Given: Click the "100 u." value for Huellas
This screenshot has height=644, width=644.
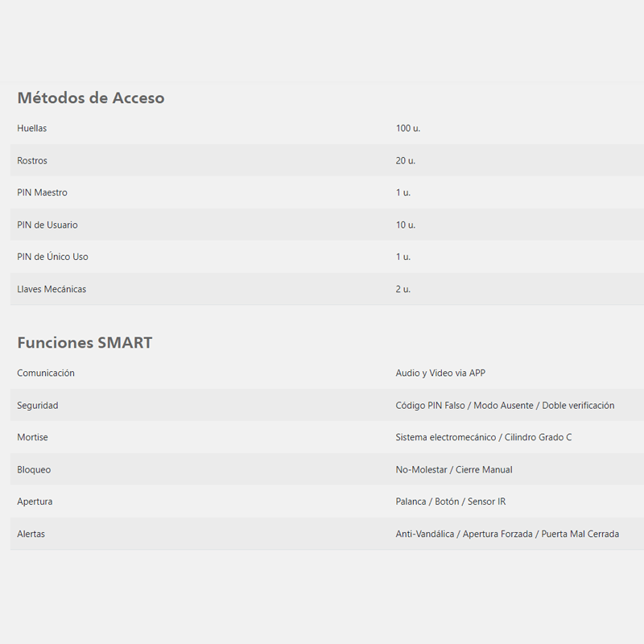Looking at the screenshot, I should coord(408,129).
